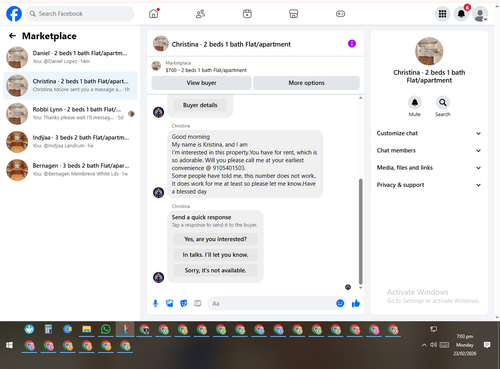Viewport: 500px width, 369px height.
Task: Choose a GIF from the GIF icon
Action: click(198, 303)
